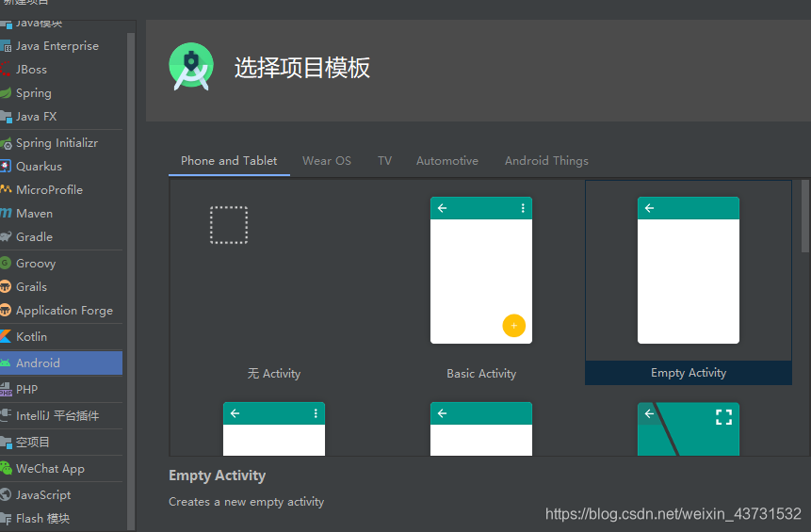Pick the Empty Activity template thumbnail
811x532 pixels.
689,270
